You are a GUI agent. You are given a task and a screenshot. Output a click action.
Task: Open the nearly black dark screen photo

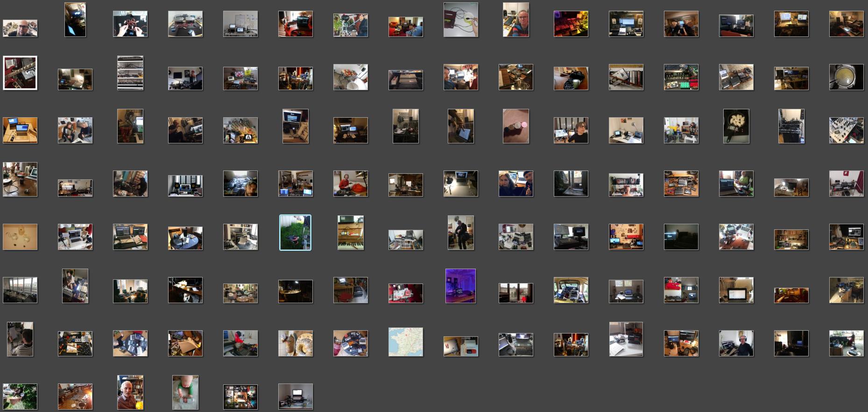681,237
